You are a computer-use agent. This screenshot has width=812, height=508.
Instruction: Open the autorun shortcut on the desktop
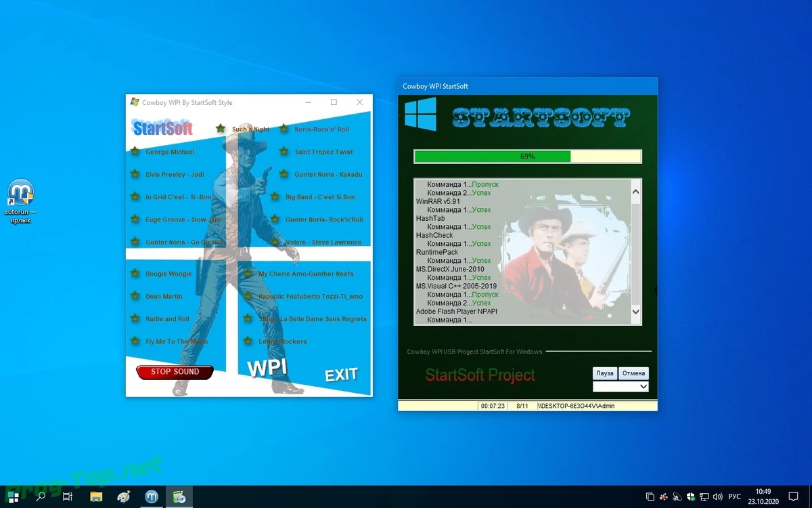tap(21, 201)
